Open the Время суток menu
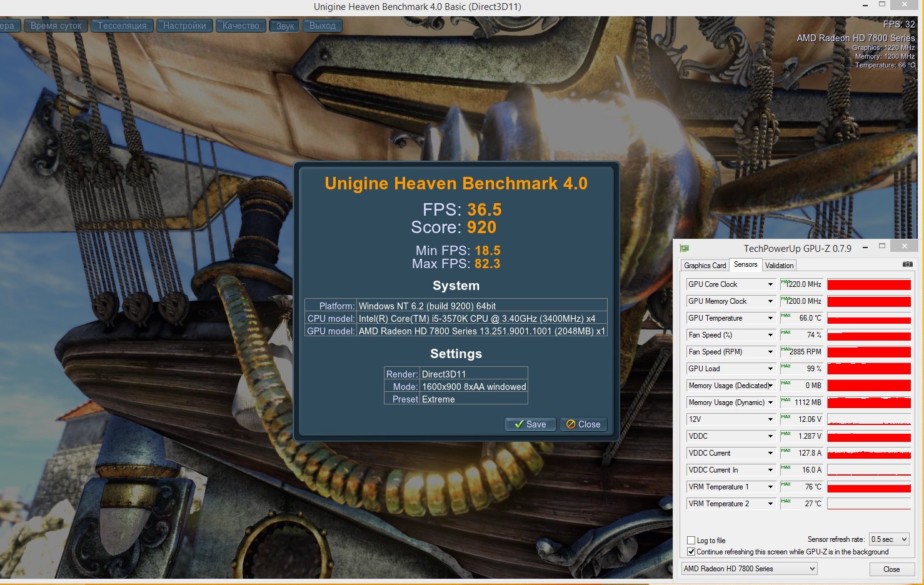This screenshot has height=585, width=924. 56,26
